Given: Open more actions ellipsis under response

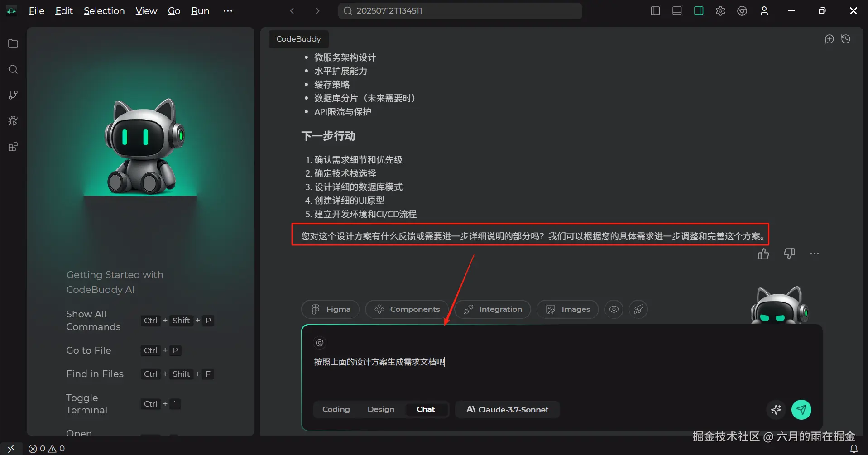Looking at the screenshot, I should tap(815, 254).
